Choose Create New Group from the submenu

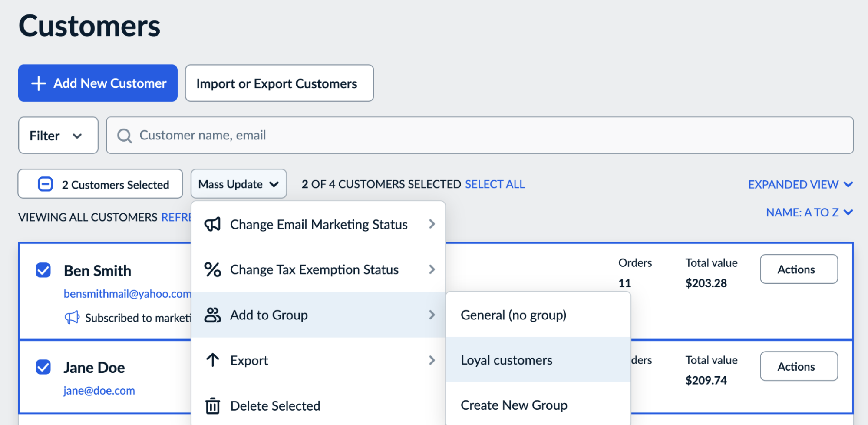tap(514, 405)
